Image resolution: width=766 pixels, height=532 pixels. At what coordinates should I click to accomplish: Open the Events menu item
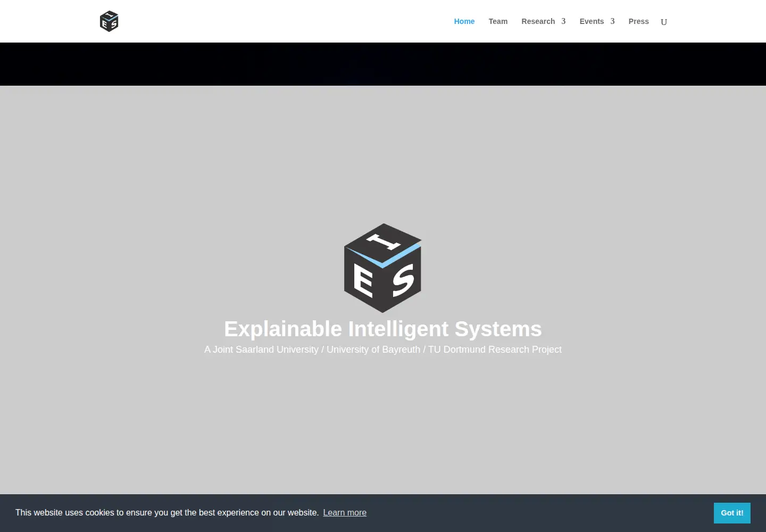[x=592, y=21]
